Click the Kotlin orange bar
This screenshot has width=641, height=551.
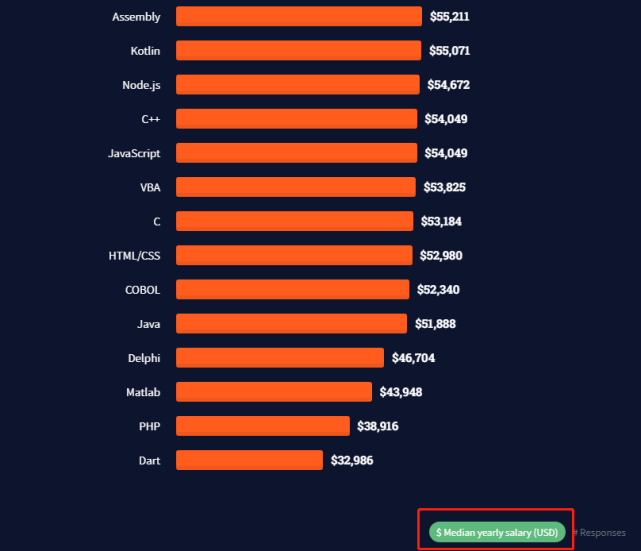tap(298, 50)
